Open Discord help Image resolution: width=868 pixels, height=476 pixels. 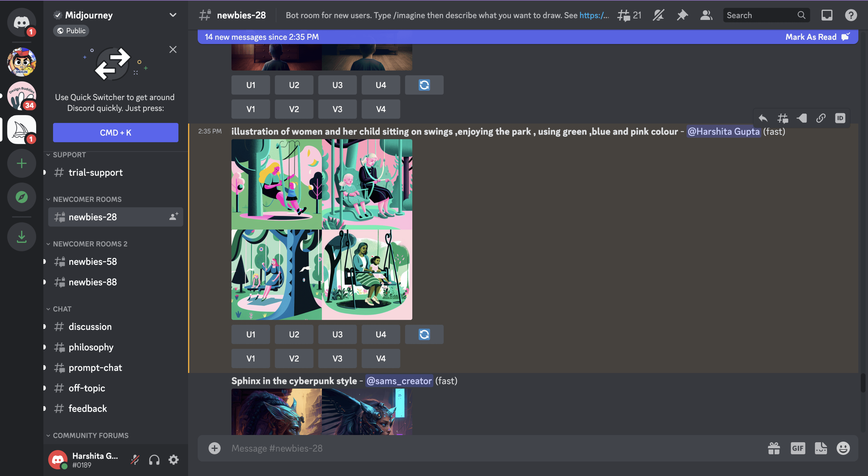[850, 15]
